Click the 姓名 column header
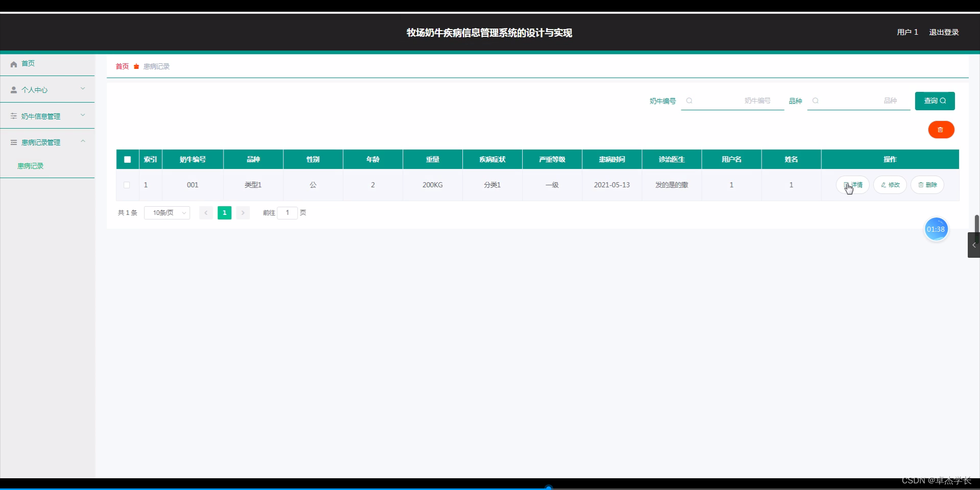The height and width of the screenshot is (490, 980). click(791, 159)
